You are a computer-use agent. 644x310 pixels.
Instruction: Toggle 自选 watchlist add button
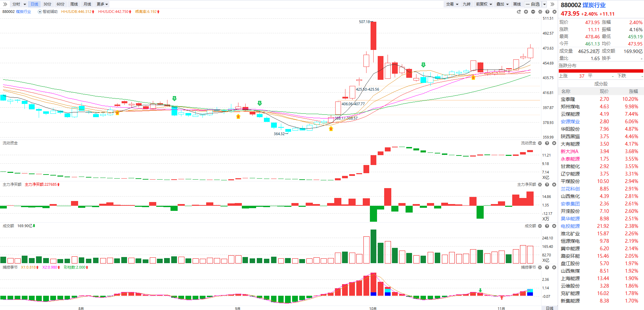(x=533, y=4)
